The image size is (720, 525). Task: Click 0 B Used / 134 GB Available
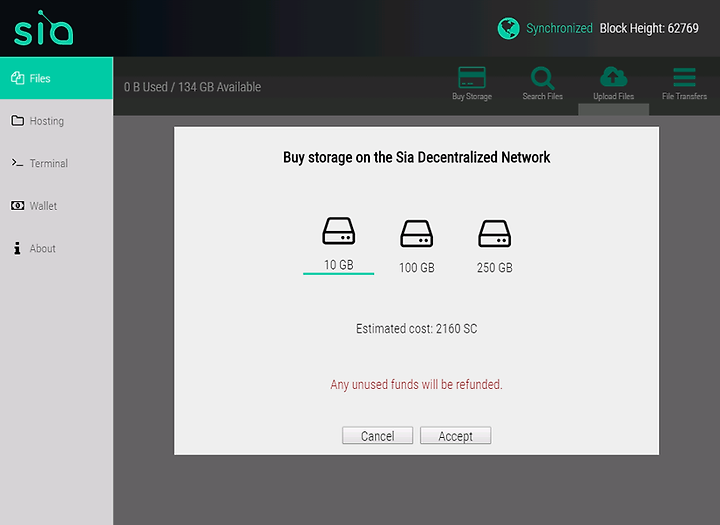pos(192,87)
